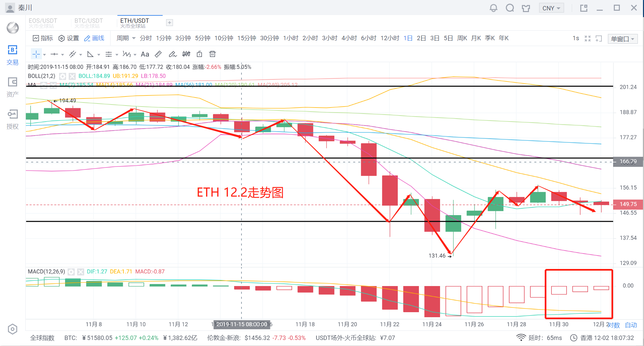Expand the 周期 period dropdown
The height and width of the screenshot is (346, 644).
(x=126, y=38)
